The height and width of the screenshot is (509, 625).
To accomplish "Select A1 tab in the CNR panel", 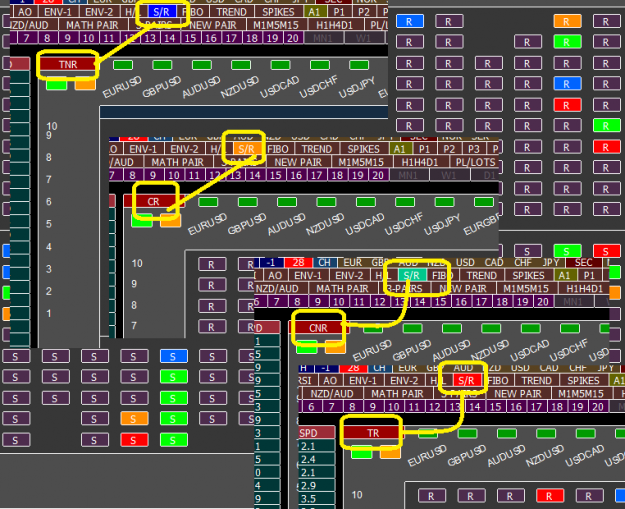I will (564, 275).
